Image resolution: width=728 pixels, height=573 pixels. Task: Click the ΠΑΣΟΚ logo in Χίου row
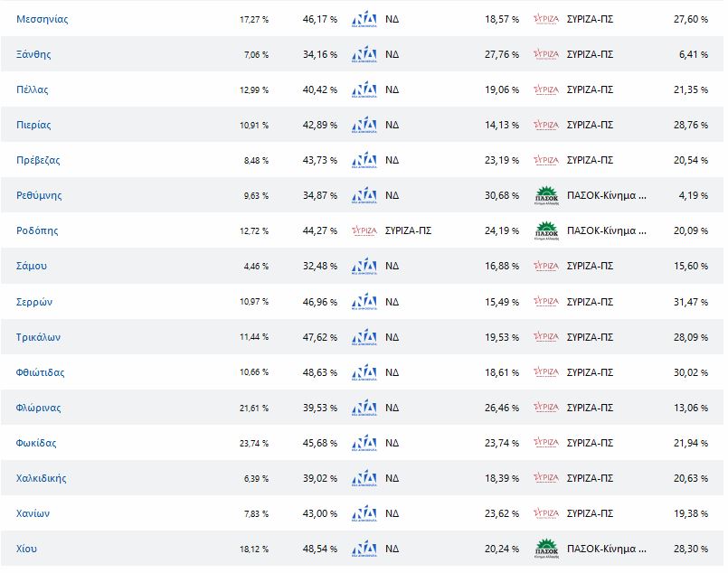(x=546, y=549)
